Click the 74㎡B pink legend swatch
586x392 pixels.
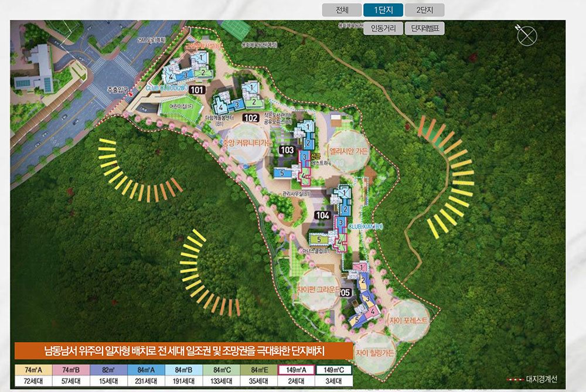point(71,370)
